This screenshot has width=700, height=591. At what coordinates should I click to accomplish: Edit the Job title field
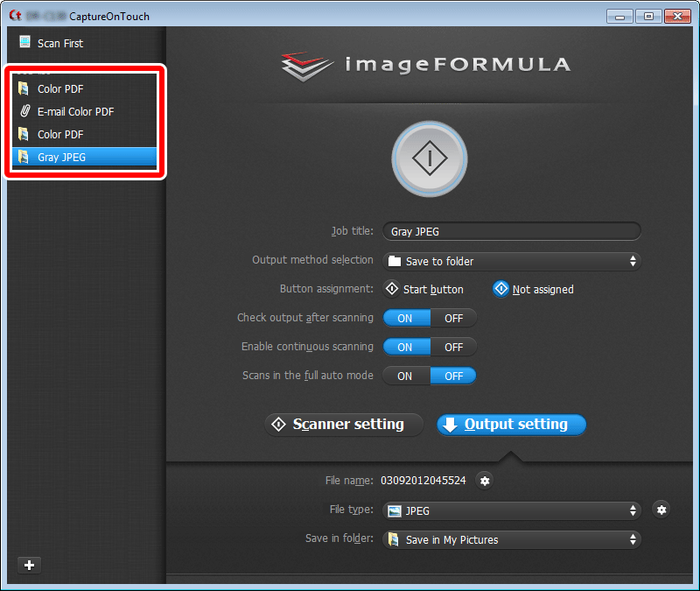point(512,231)
